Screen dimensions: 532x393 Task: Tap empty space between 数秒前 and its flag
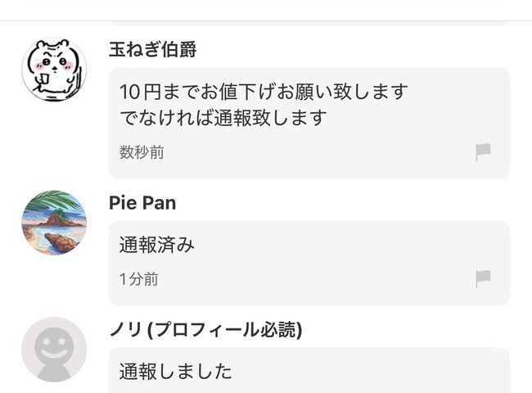tap(311, 152)
